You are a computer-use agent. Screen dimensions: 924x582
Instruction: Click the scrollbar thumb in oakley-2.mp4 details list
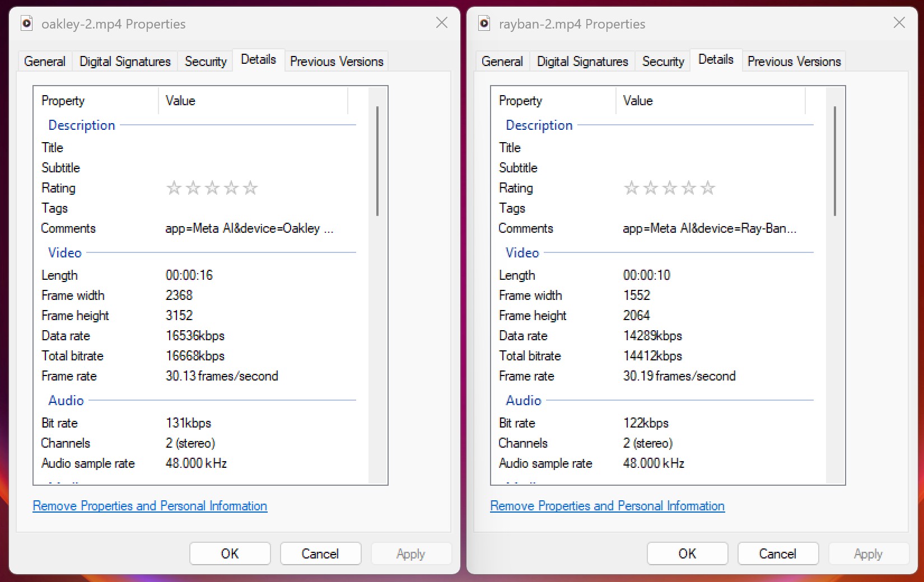pos(377,161)
